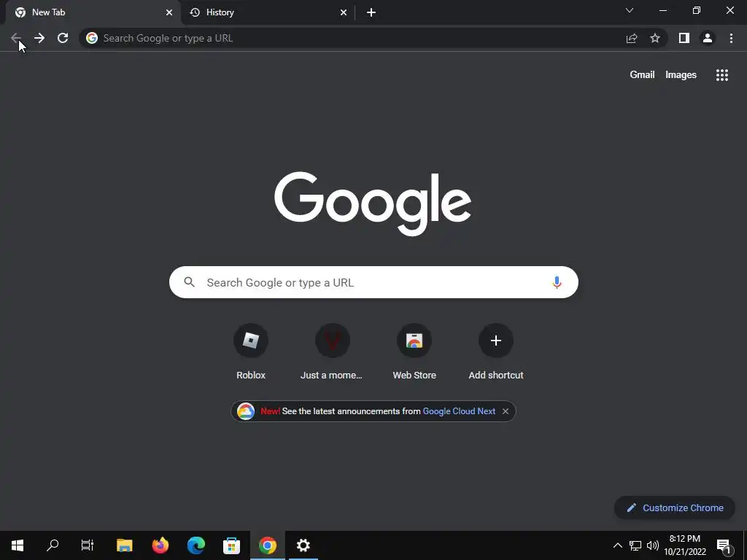Screen dimensions: 747x560
Task: Switch to the History tab
Action: 268,12
